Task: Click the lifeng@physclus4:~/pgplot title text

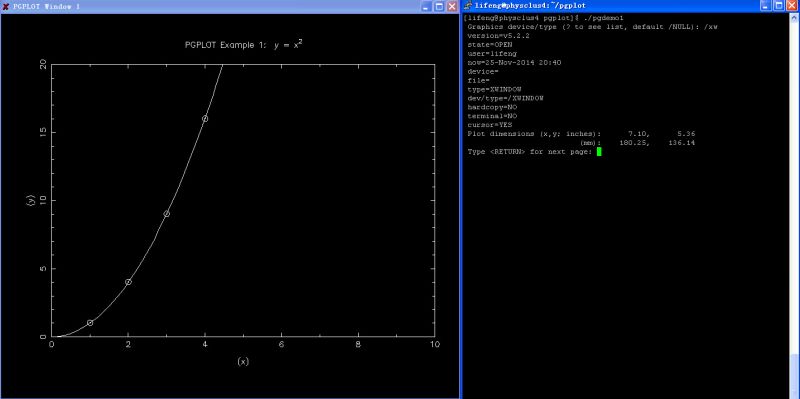Action: pos(530,6)
